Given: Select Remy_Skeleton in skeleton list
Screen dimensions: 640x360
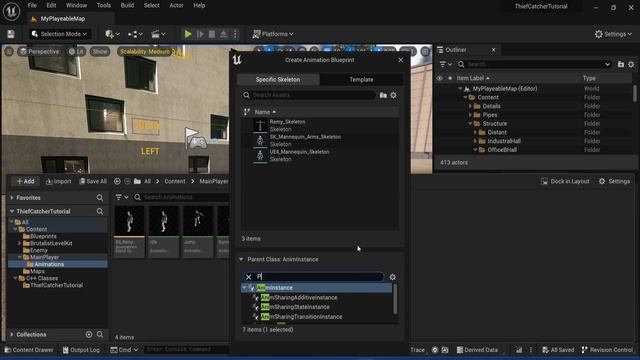Looking at the screenshot, I should tap(320, 125).
